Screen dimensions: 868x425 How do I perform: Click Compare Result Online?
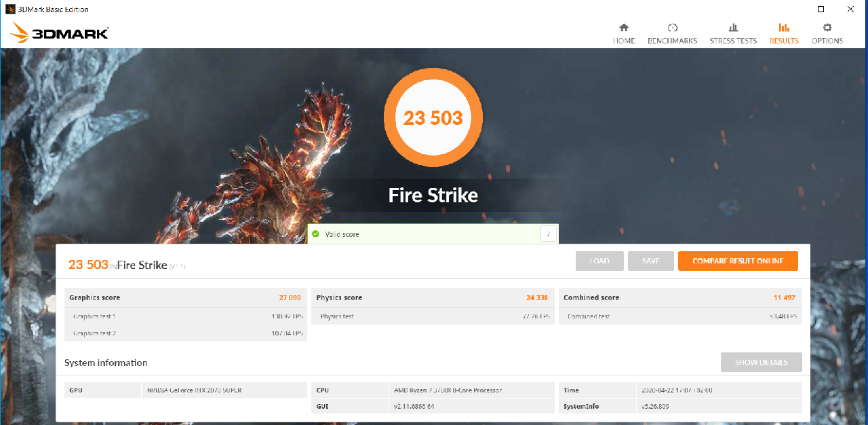click(x=738, y=261)
